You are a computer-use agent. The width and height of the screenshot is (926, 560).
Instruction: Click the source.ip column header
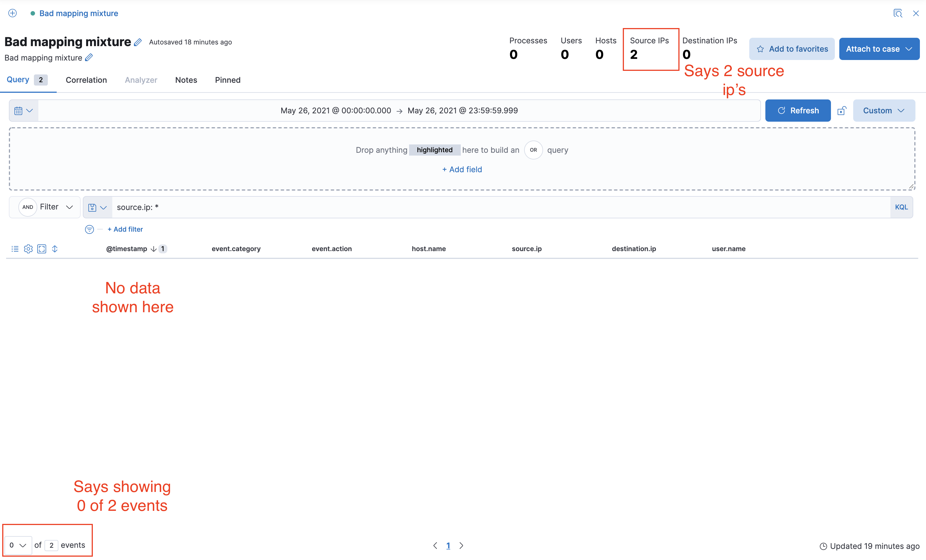tap(527, 249)
